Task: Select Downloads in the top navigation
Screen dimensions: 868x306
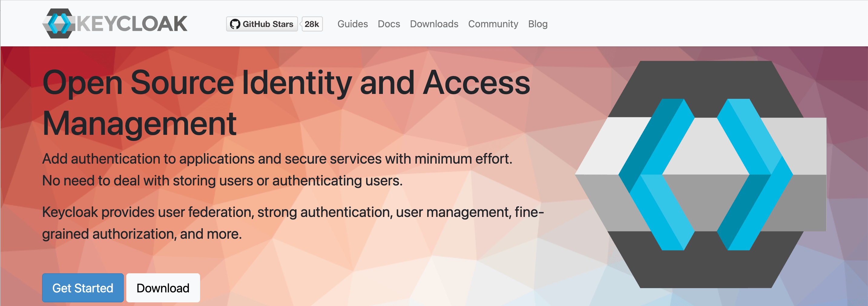Action: coord(434,24)
